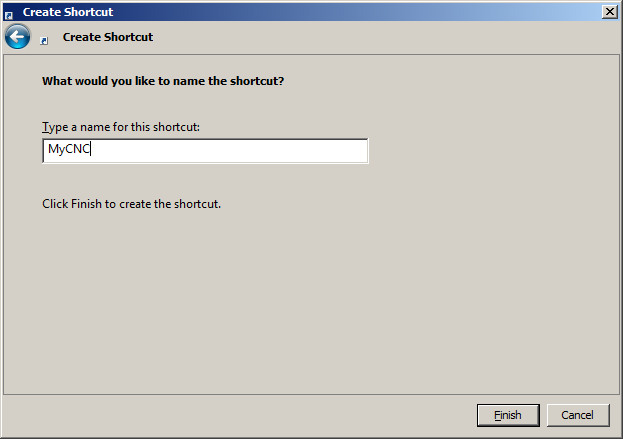
Task: Focus the shortcut name input field
Action: coord(204,151)
